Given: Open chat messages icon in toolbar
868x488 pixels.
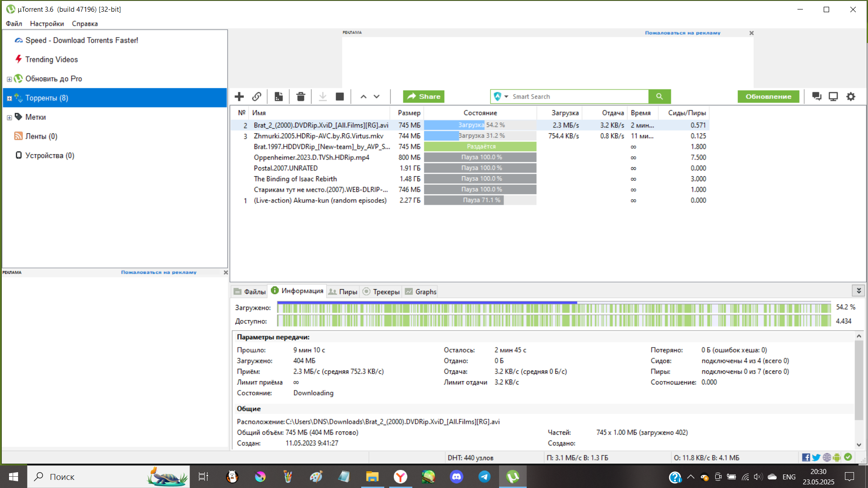Looking at the screenshot, I should coord(816,96).
